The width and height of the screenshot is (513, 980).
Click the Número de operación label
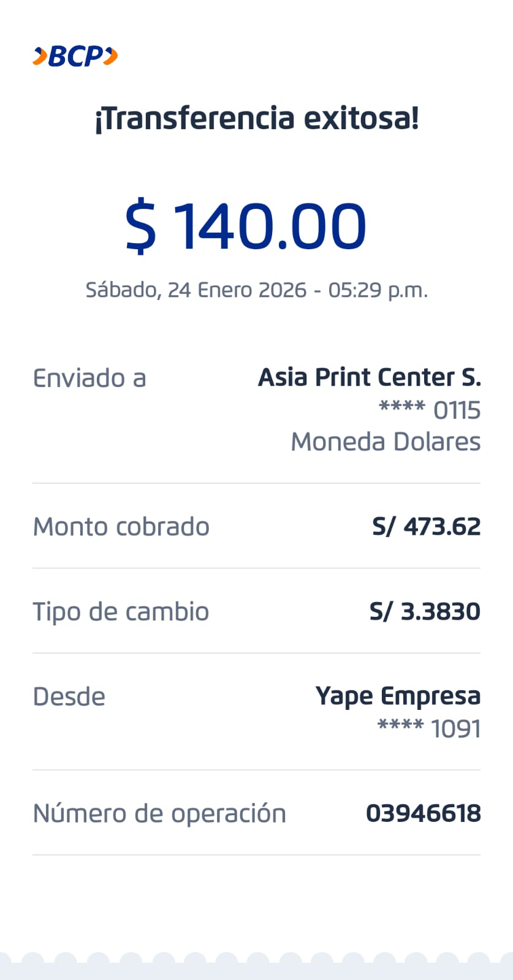159,813
